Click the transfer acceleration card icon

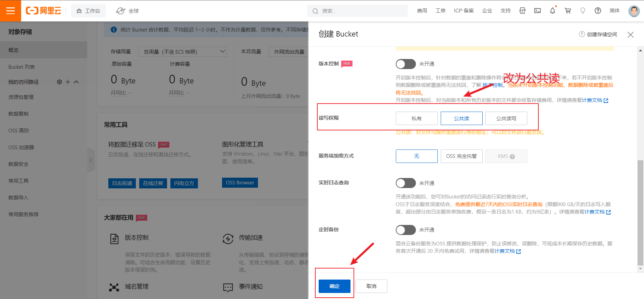228,239
